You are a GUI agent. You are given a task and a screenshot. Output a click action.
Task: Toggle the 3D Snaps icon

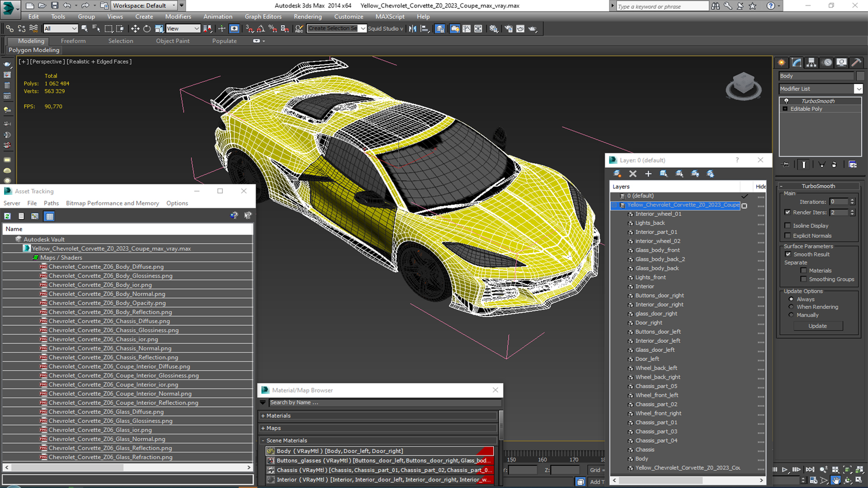[249, 28]
